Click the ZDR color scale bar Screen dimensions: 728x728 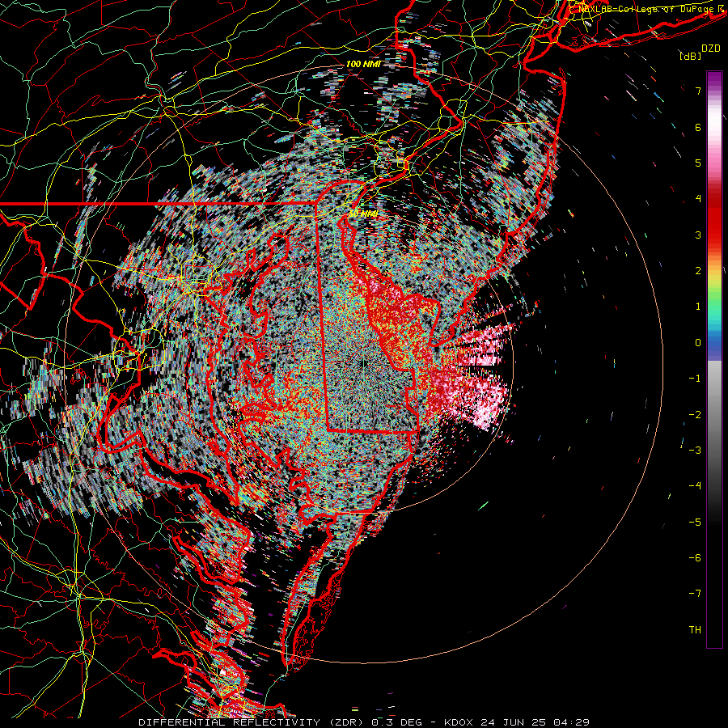(714, 359)
